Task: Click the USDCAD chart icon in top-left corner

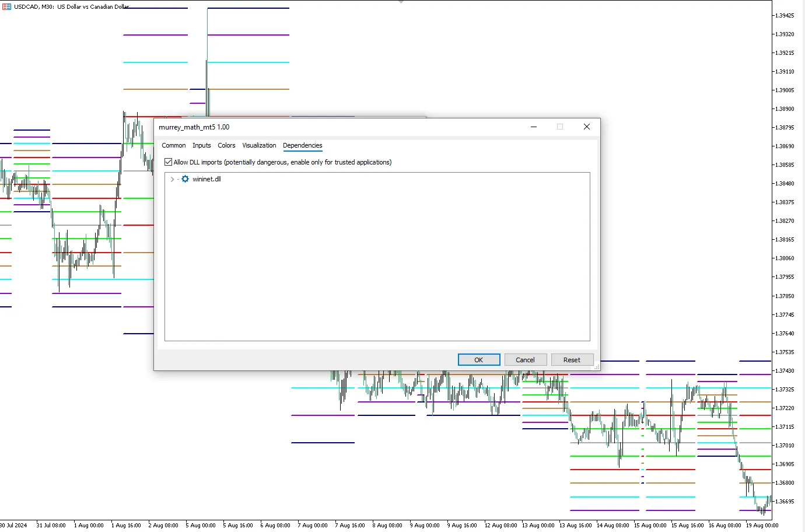Action: 7,6
